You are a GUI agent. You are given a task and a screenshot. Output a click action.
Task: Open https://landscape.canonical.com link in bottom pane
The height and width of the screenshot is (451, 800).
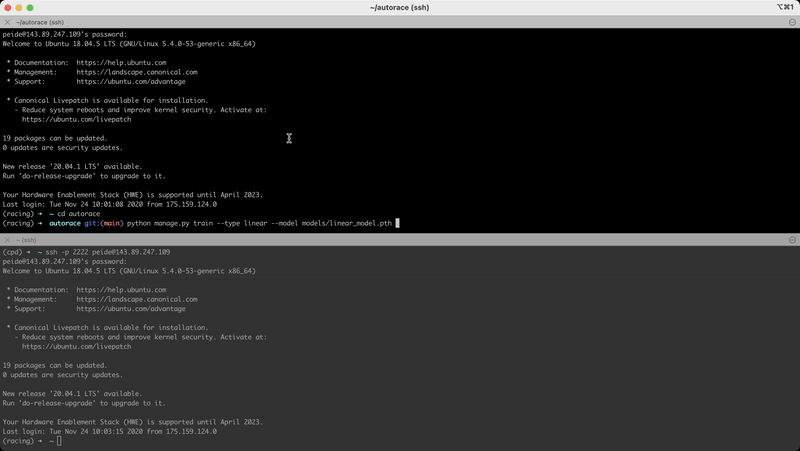(137, 299)
